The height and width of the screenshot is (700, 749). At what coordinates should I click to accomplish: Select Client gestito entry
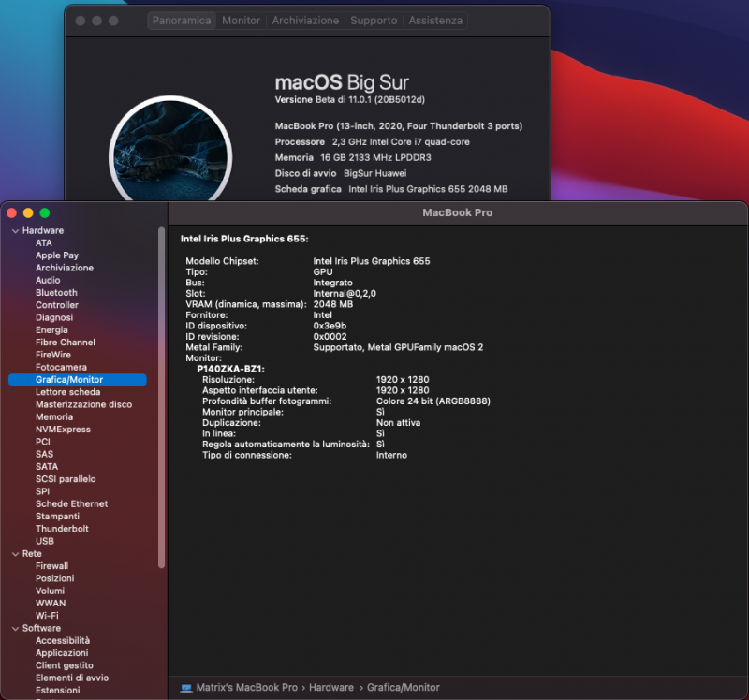pyautogui.click(x=65, y=665)
